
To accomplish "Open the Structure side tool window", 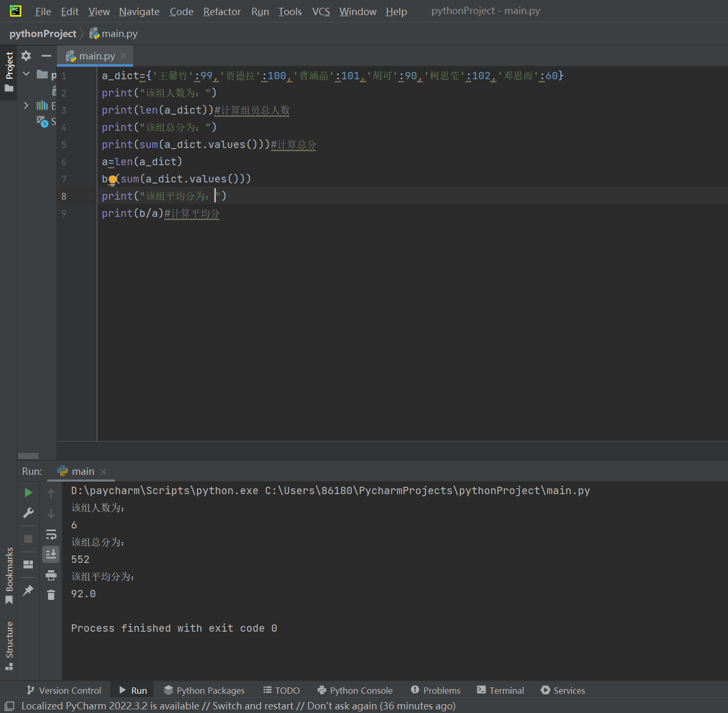I will [x=9, y=645].
